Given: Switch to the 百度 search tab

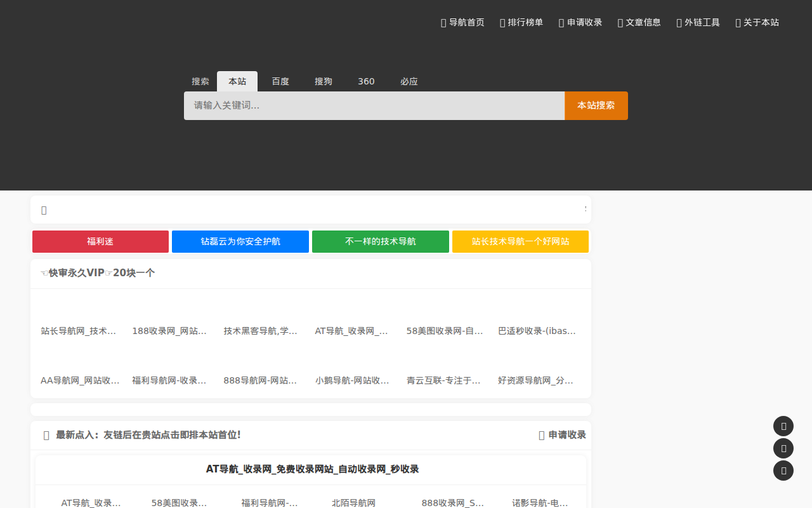Looking at the screenshot, I should pos(280,81).
